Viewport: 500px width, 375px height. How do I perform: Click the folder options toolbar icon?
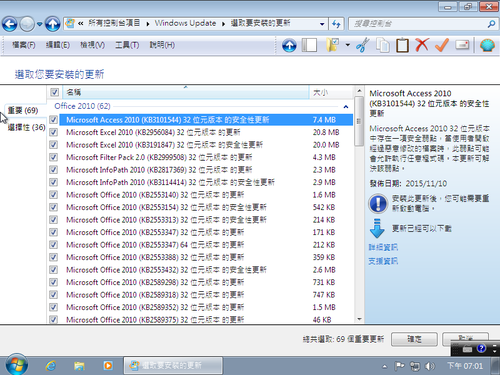(332, 45)
